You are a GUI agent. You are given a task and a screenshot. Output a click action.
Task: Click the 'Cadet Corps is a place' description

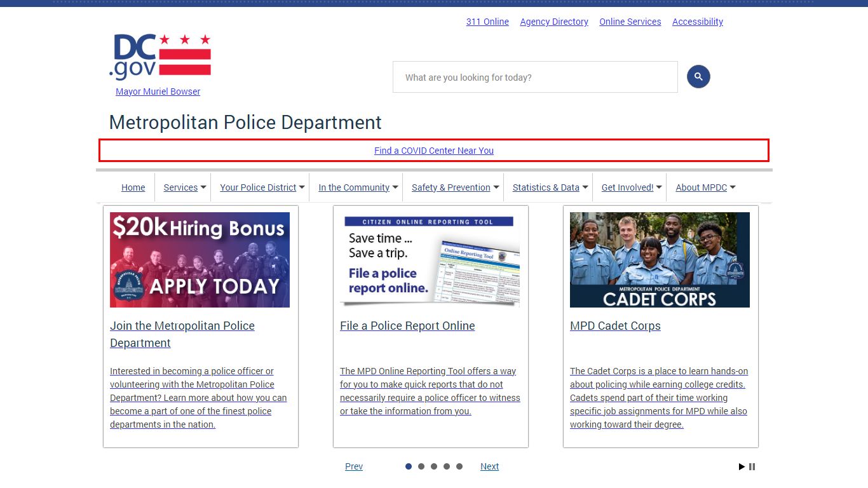659,398
